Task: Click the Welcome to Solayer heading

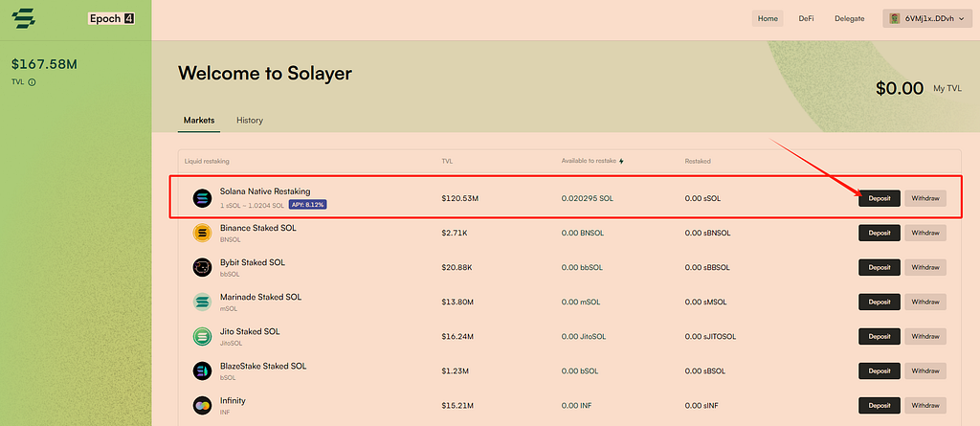Action: click(265, 73)
